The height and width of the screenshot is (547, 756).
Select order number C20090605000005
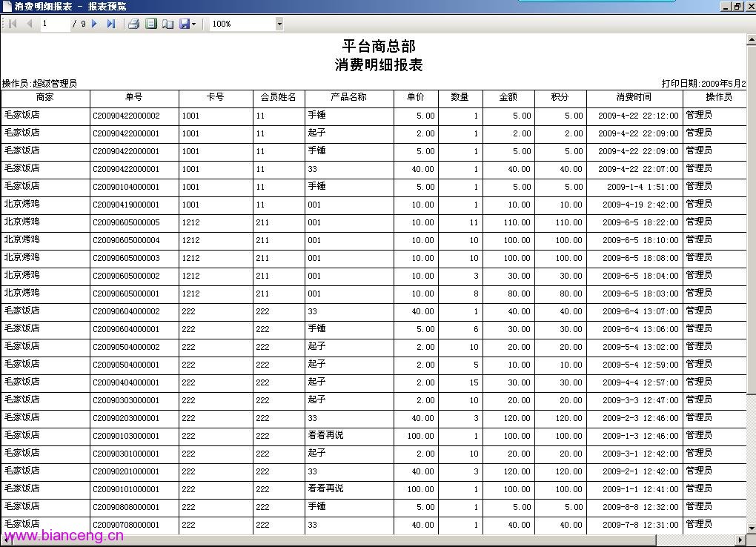click(x=126, y=222)
